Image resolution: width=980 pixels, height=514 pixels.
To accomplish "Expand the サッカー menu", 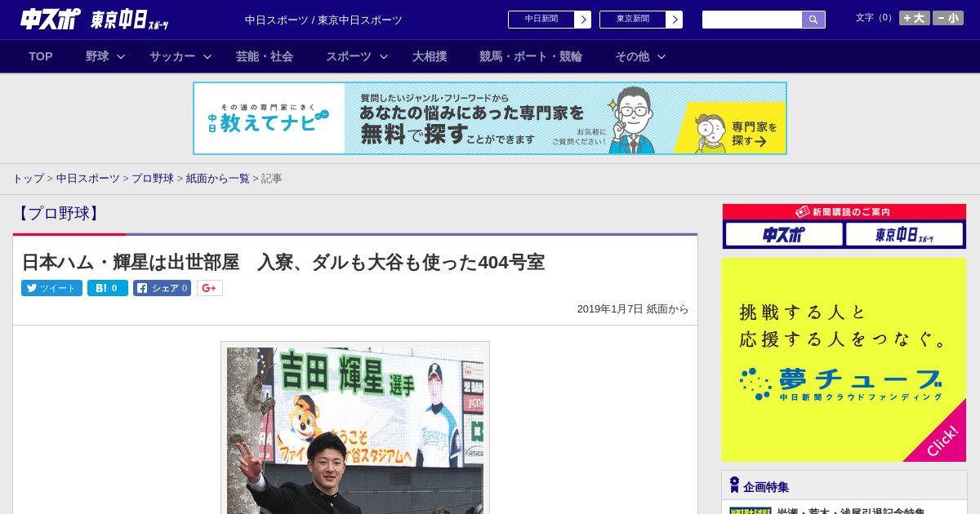I will [180, 56].
